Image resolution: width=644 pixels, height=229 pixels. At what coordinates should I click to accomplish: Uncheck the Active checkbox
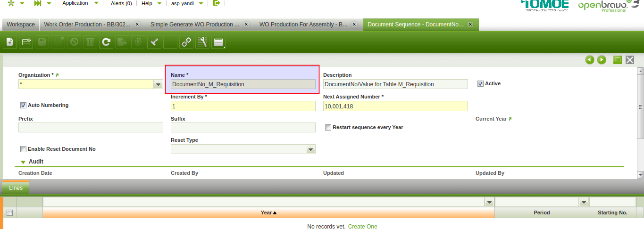481,84
